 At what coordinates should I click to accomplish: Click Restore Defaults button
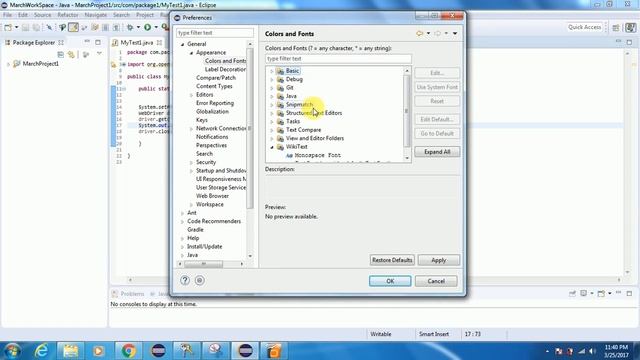[x=392, y=260]
